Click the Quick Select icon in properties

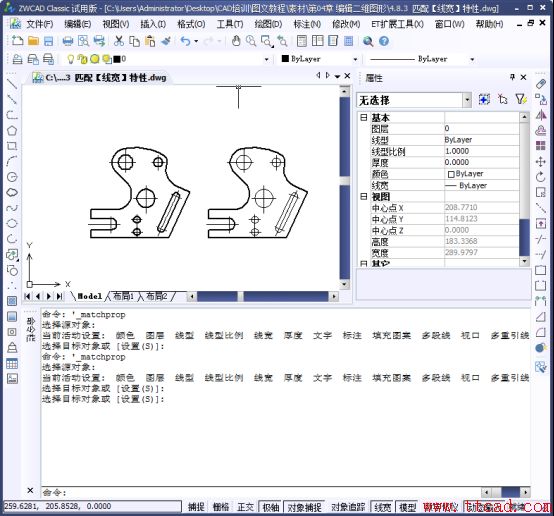pyautogui.click(x=521, y=99)
